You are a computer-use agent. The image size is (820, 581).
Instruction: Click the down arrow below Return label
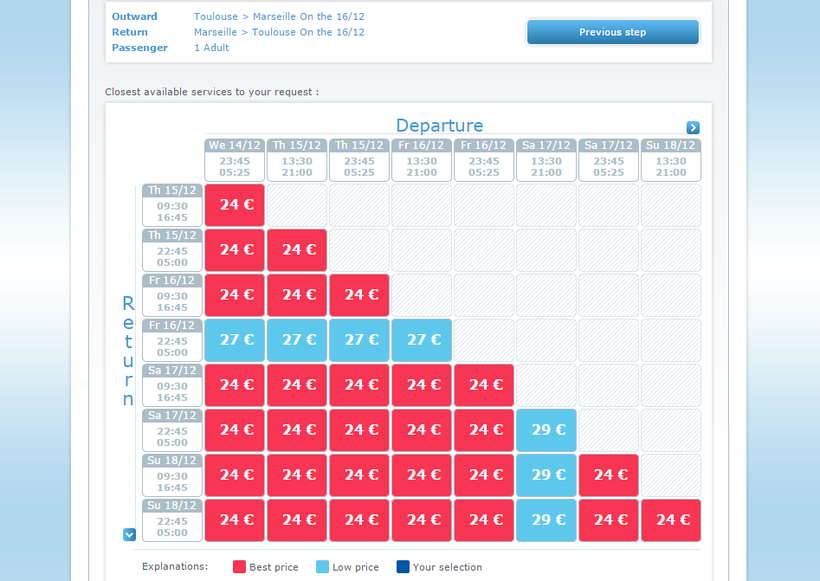coord(129,535)
